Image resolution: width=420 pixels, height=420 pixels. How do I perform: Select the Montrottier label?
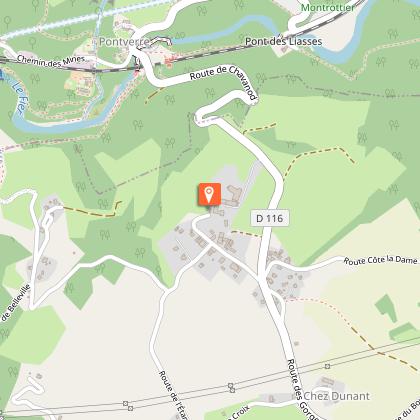point(327,7)
